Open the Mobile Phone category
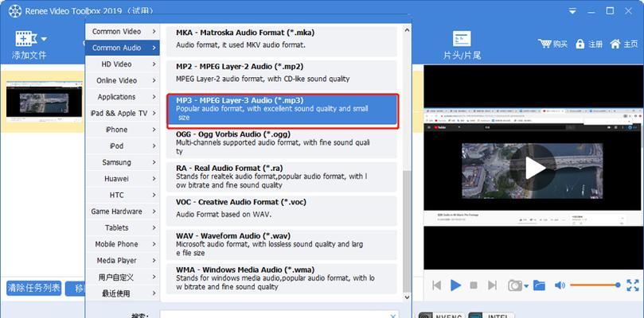644x318 pixels. [123, 244]
